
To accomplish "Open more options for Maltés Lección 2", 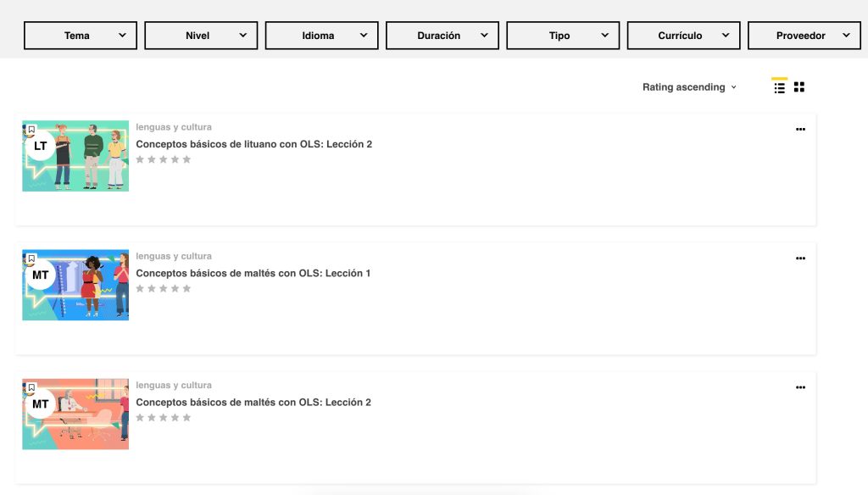I will pyautogui.click(x=800, y=387).
